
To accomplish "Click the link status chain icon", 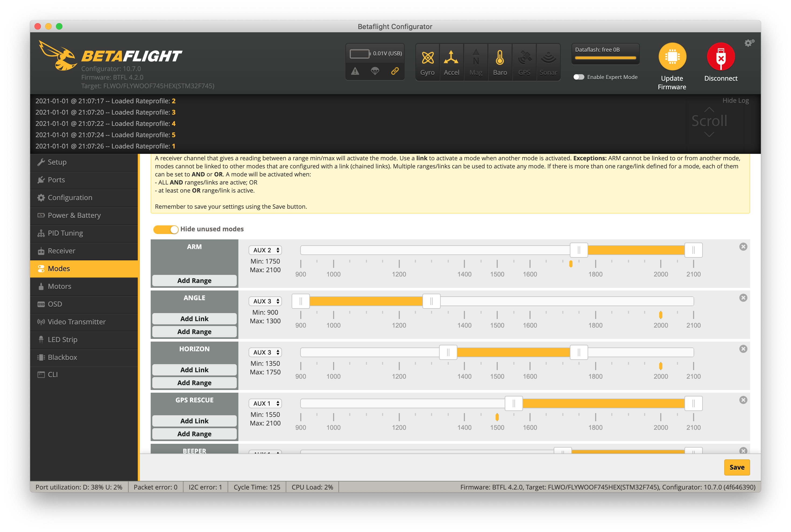I will (394, 71).
